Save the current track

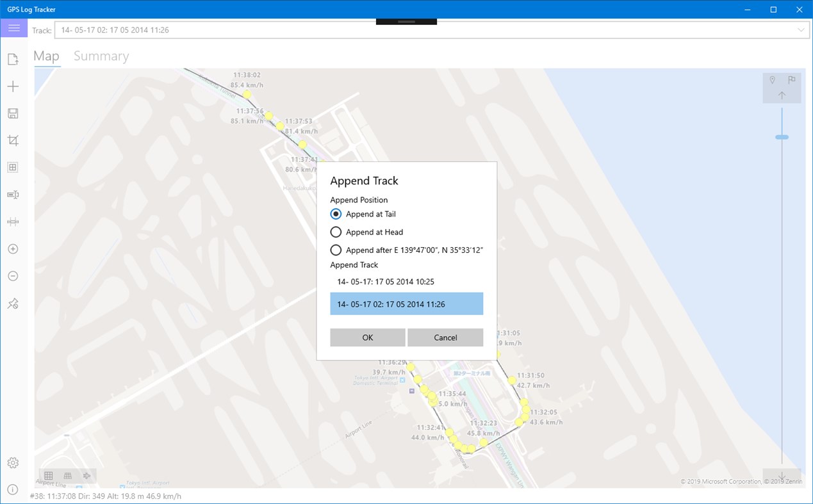click(13, 113)
